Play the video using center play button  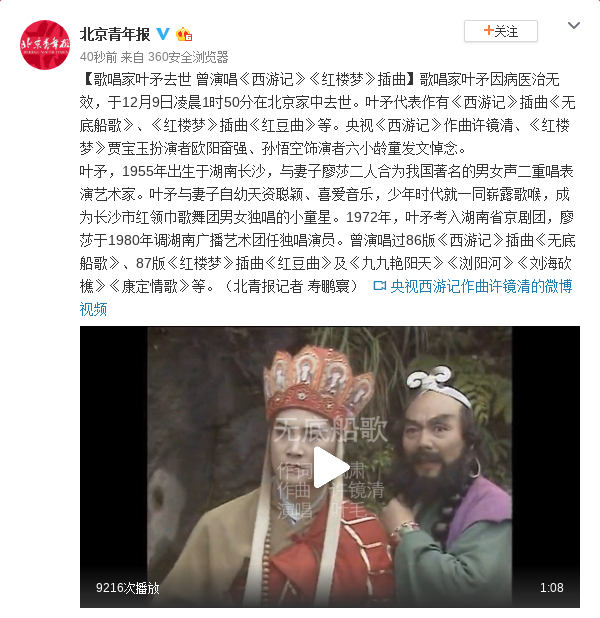click(x=330, y=467)
